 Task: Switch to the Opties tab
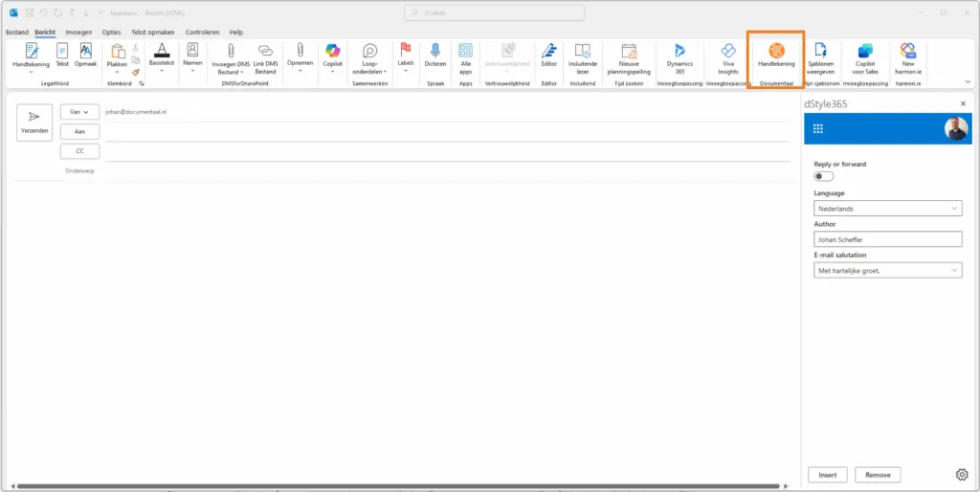click(x=111, y=32)
